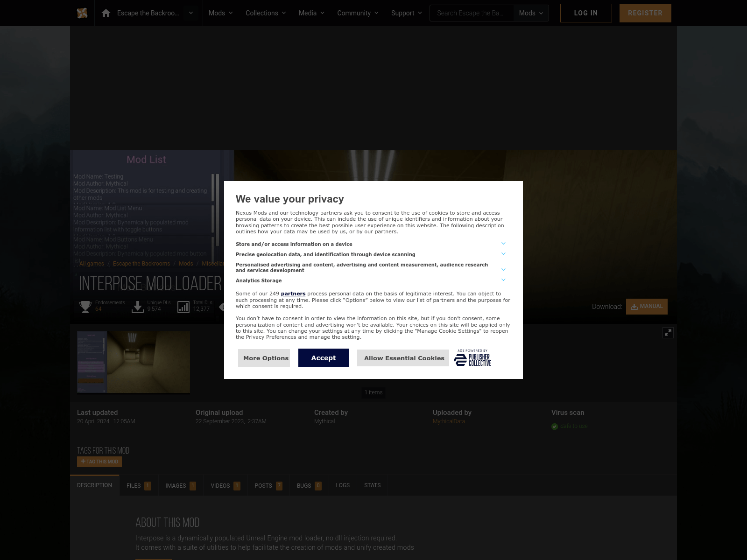Click the Safe to use virus scan link
Image resolution: width=747 pixels, height=560 pixels.
pos(574,426)
